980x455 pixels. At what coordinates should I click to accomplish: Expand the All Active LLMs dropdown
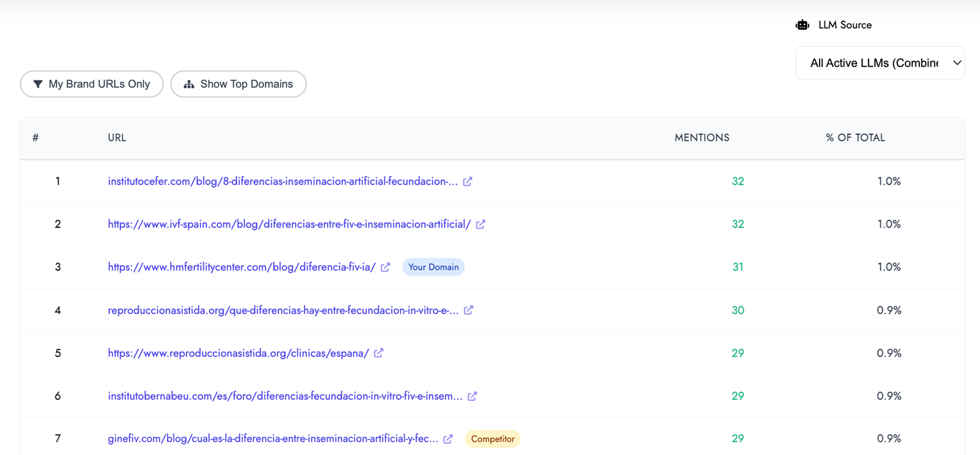(880, 63)
